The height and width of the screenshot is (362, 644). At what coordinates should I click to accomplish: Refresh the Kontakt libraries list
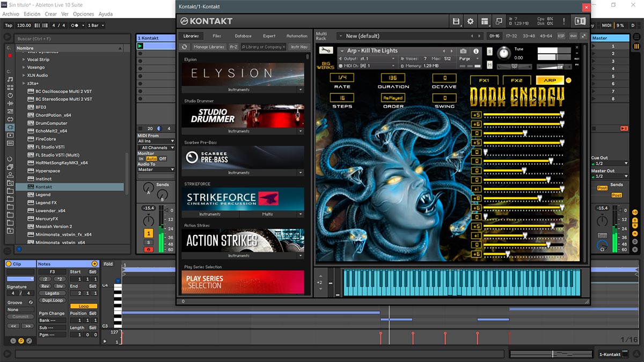tap(185, 47)
